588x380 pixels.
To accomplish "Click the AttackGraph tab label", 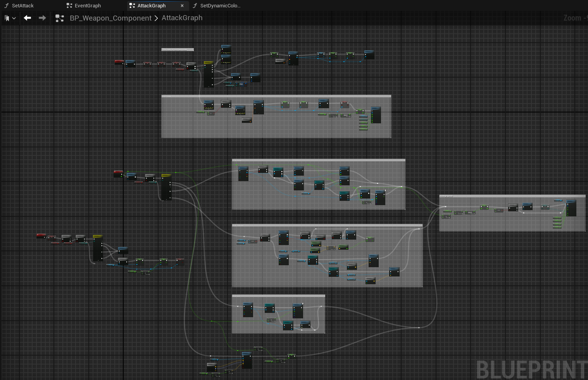I will 151,5.
